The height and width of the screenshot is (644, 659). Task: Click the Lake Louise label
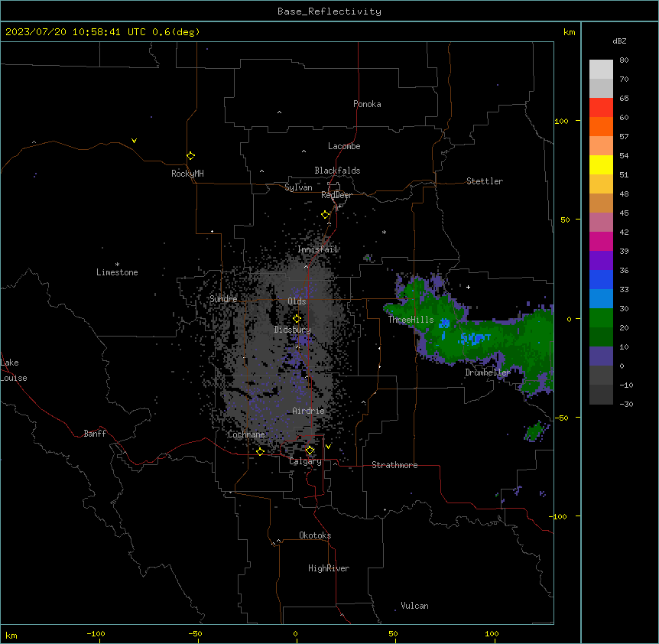click(12, 370)
